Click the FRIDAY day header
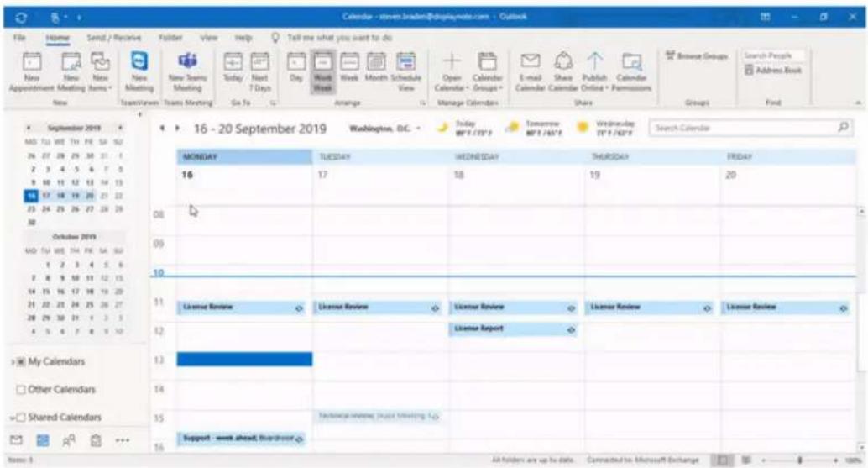868x468 pixels. pos(788,157)
